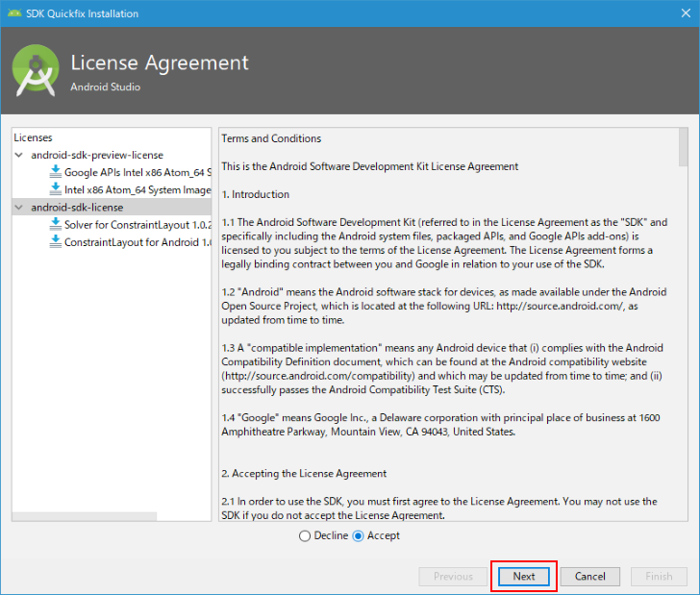
Task: Click the Android icon in title bar
Action: pyautogui.click(x=14, y=13)
